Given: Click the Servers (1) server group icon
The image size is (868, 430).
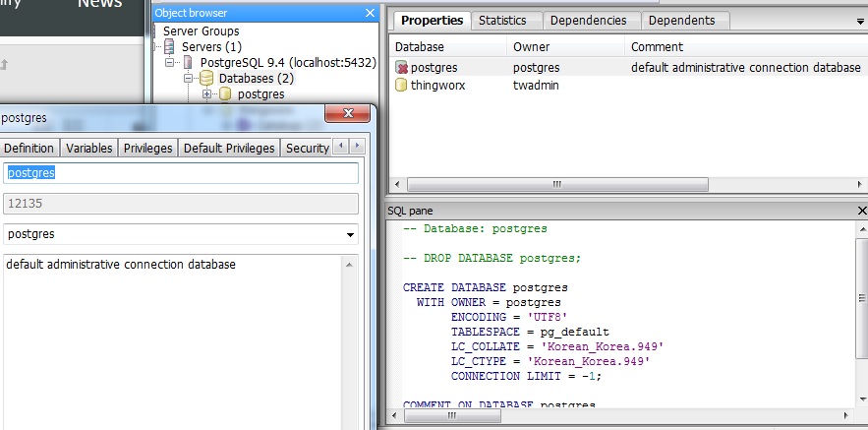Looking at the screenshot, I should [x=169, y=46].
